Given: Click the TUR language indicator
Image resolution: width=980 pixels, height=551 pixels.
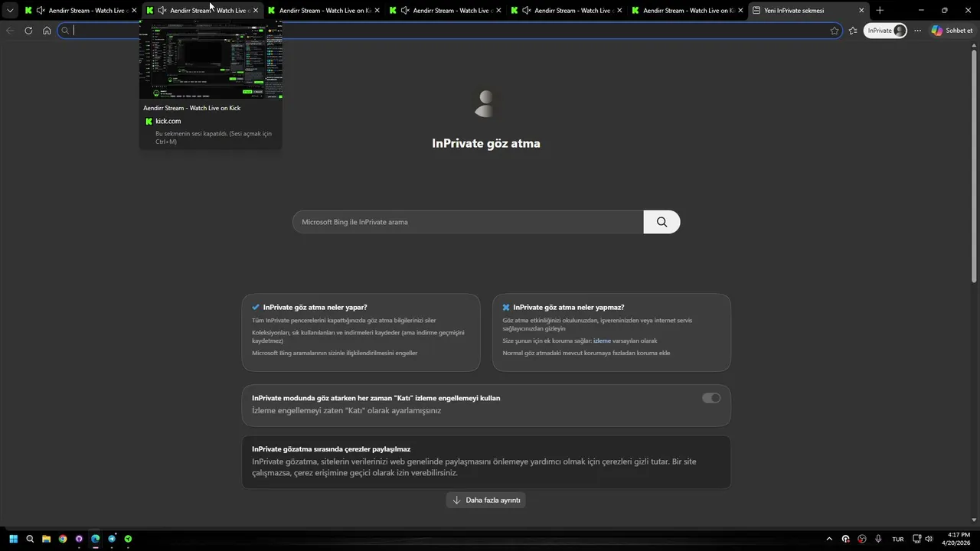Looking at the screenshot, I should (x=898, y=539).
